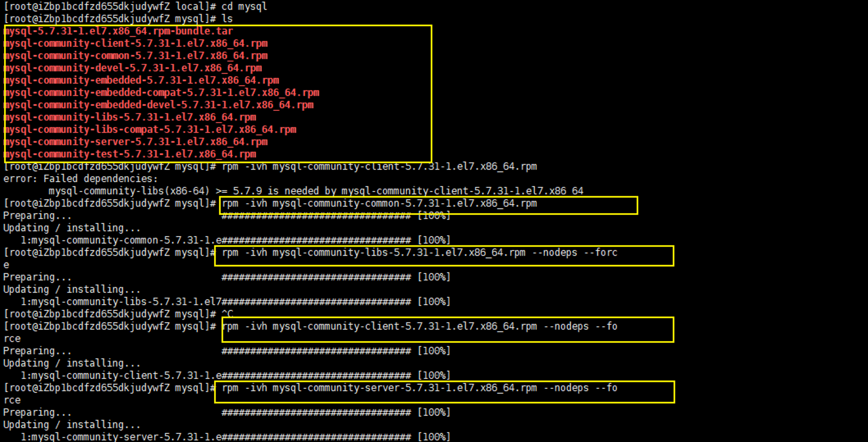Viewport: 868px width, 442px height.
Task: Select mysql-community-client rpm file name in listing
Action: [x=136, y=43]
